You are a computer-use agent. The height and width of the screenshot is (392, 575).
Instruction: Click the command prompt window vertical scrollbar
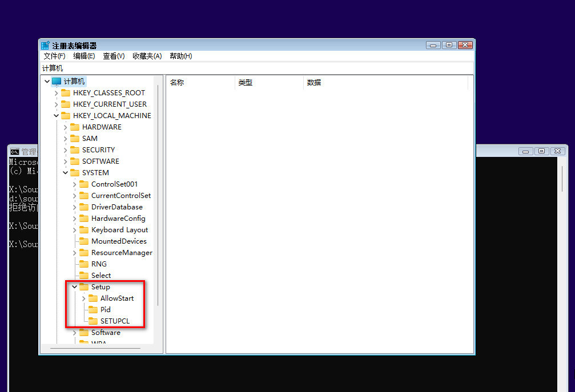[562, 179]
